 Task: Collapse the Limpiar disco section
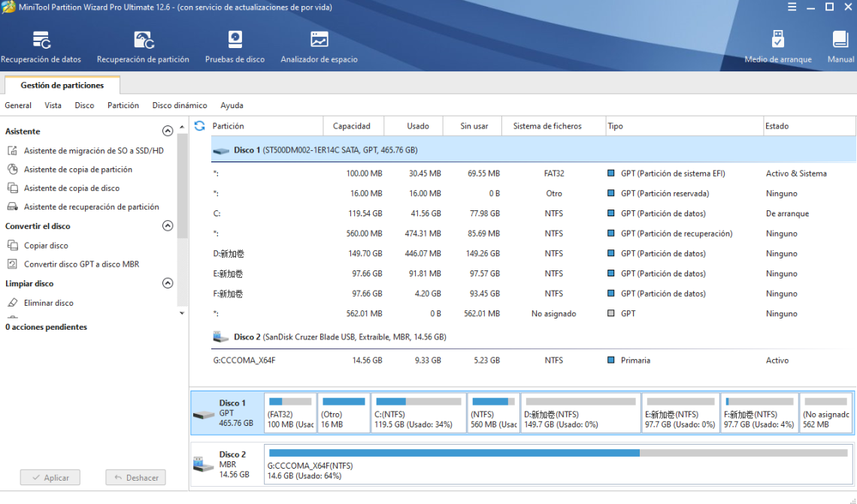click(168, 283)
